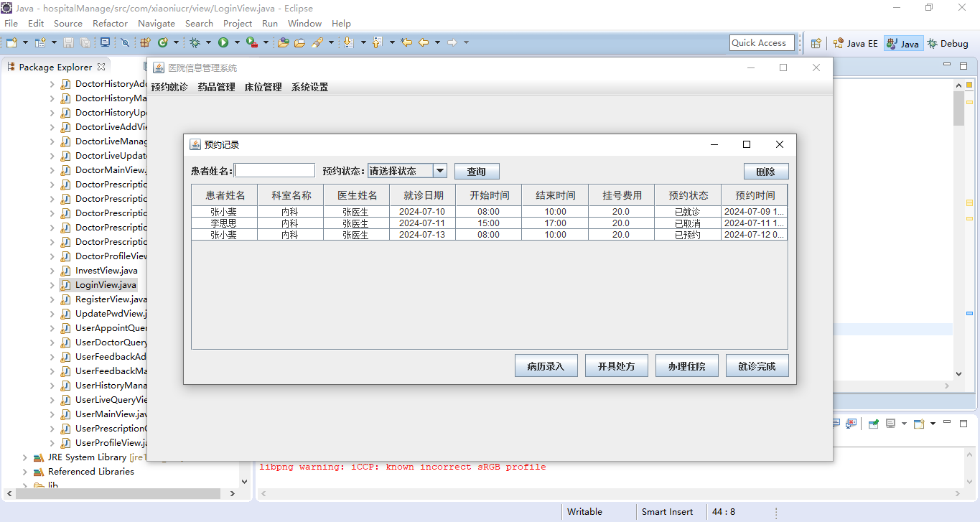Click the 办理住院 button
The height and width of the screenshot is (522, 980).
click(686, 365)
